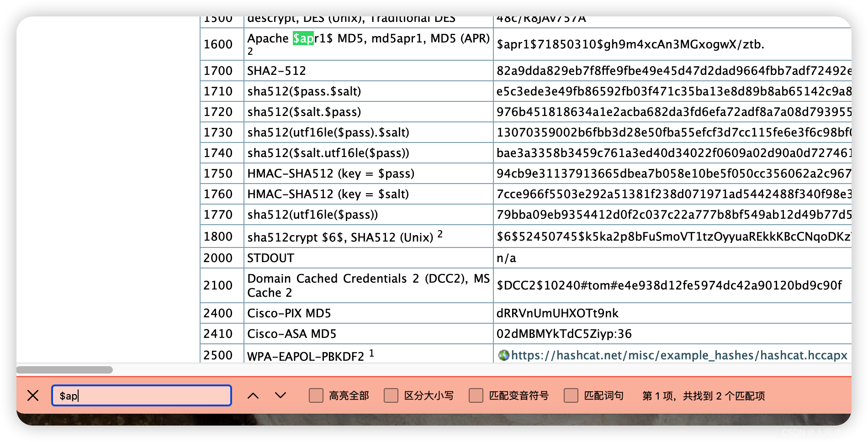Focus the find input containing $ap

coord(142,395)
